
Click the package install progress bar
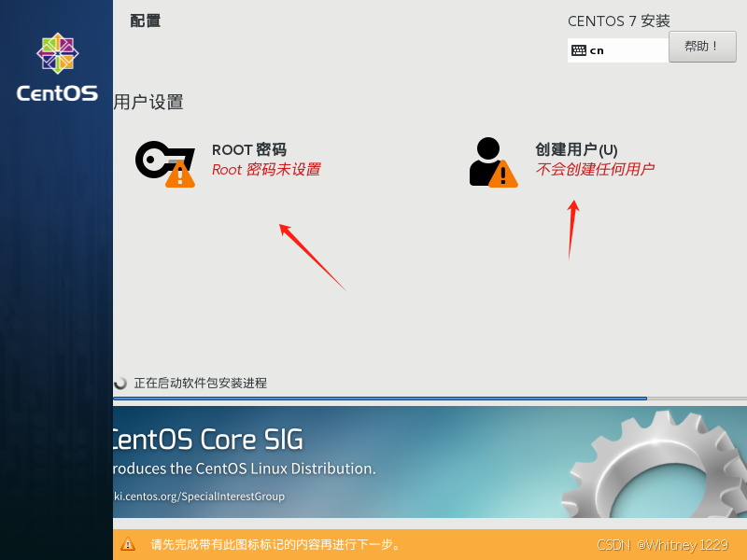click(x=430, y=399)
